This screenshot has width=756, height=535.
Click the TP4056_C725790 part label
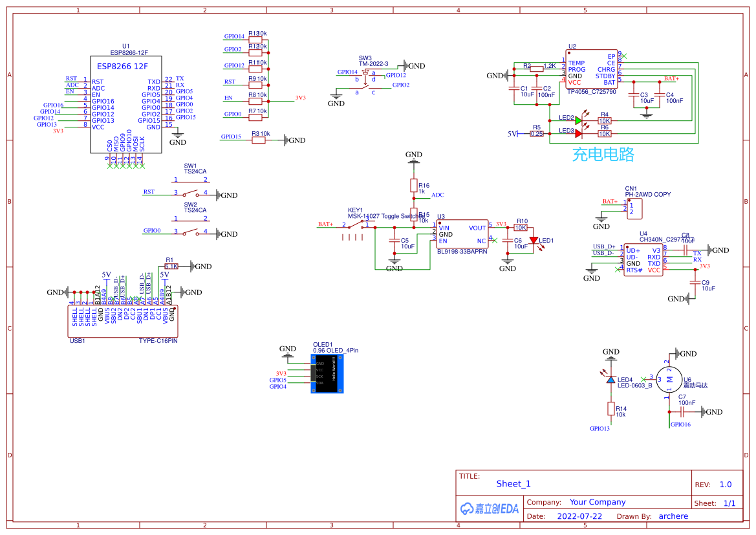(592, 92)
